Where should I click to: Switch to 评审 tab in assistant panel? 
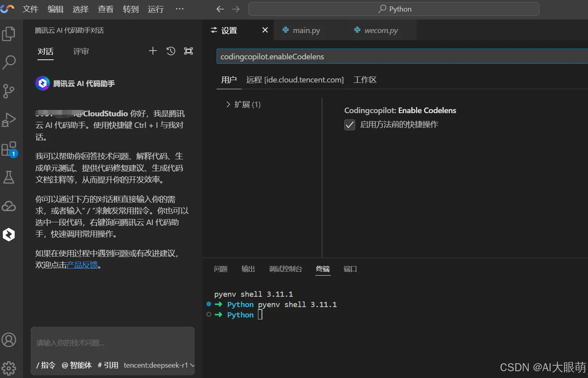(81, 51)
